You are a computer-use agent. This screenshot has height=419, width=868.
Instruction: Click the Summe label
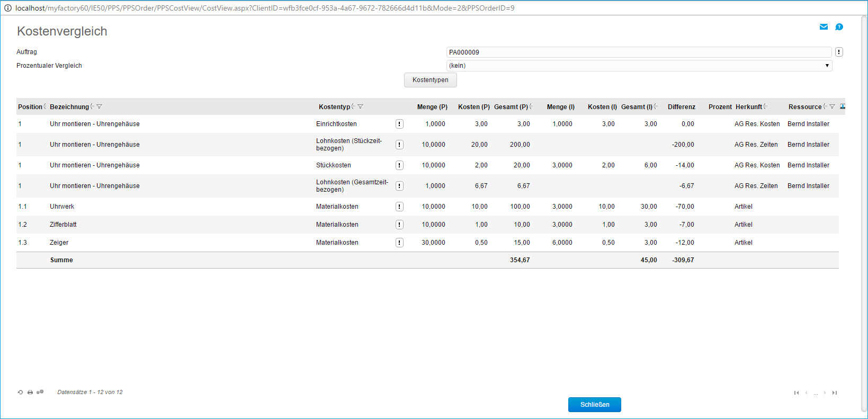pos(61,260)
